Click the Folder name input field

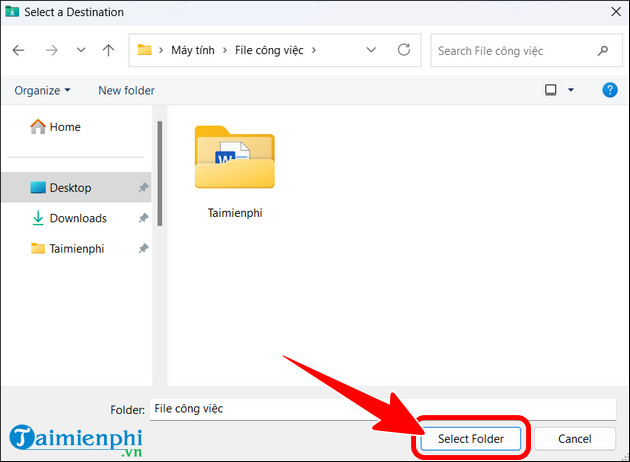pos(383,409)
